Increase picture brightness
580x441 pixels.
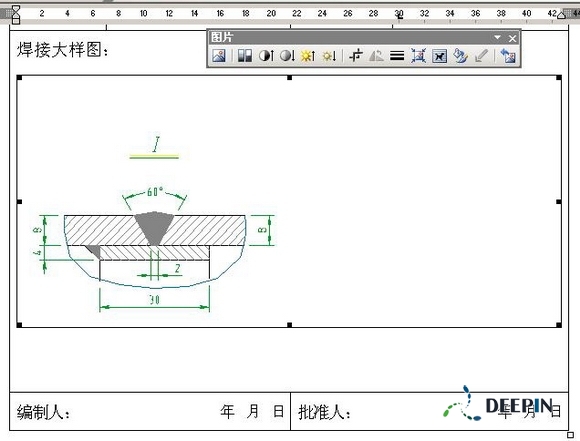(308, 56)
